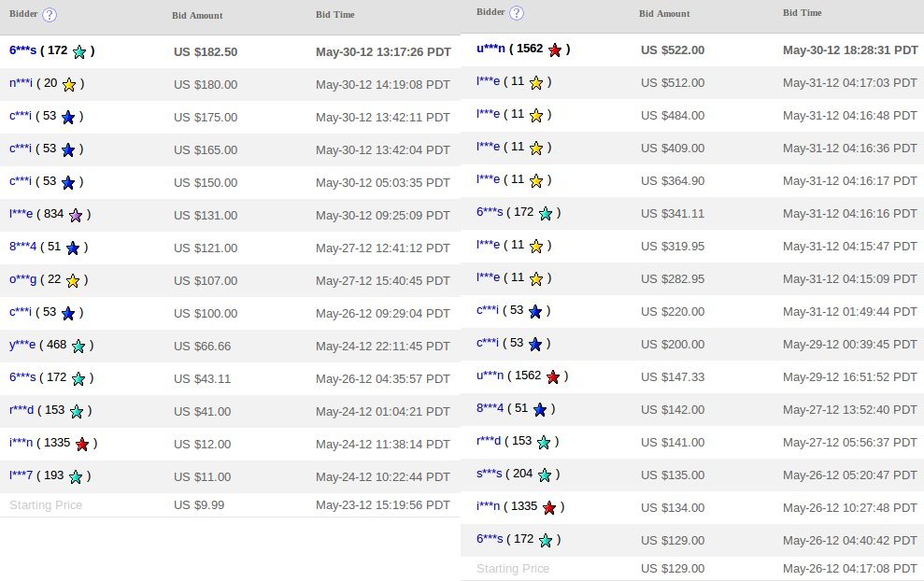This screenshot has height=581, width=924.
Task: Click the turquoise star beside r***d (153)
Action: 78,411
